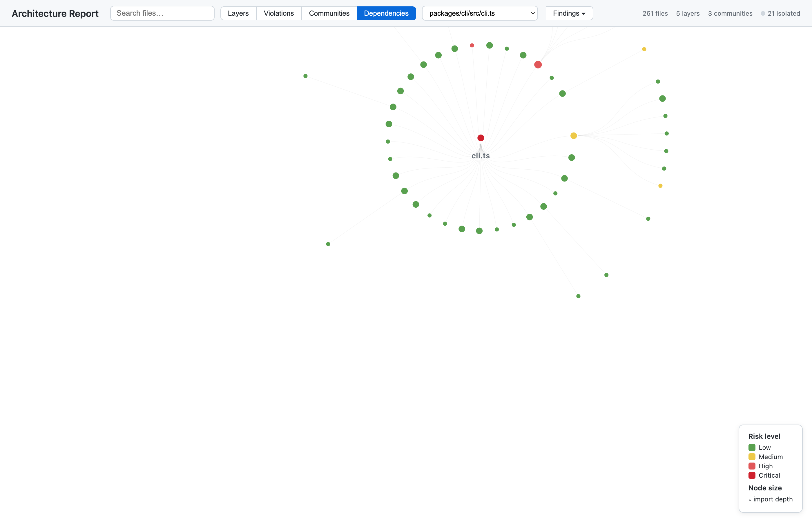The height and width of the screenshot is (522, 812).
Task: Click the lowest isolated green node
Action: (578, 296)
